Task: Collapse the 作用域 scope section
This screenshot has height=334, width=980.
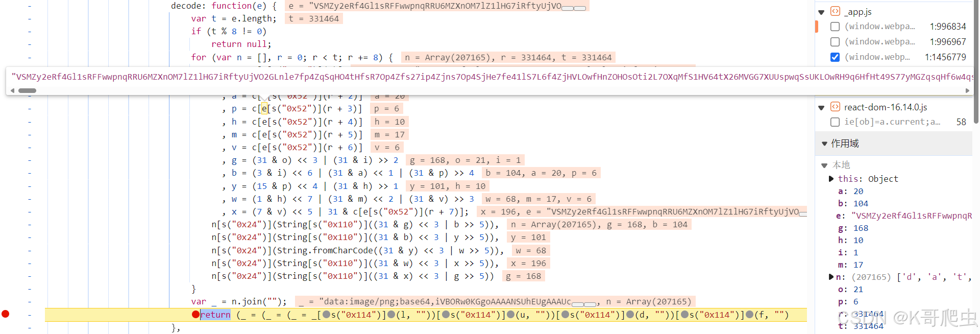Action: point(824,144)
